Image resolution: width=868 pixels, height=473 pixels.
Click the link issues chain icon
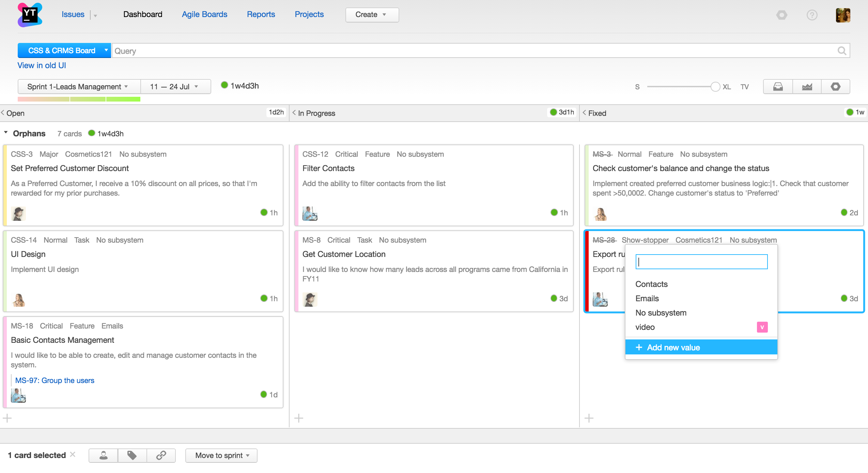pyautogui.click(x=161, y=455)
